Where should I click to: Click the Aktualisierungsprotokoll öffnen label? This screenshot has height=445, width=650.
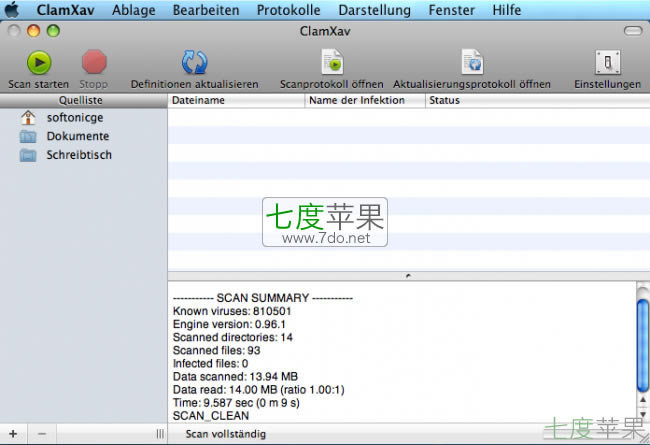point(472,84)
